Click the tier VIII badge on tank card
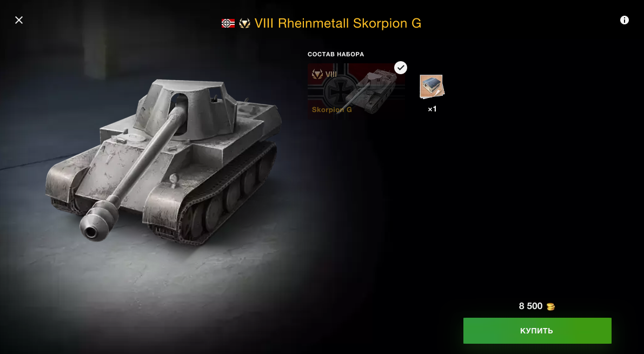644x354 pixels. coord(330,74)
